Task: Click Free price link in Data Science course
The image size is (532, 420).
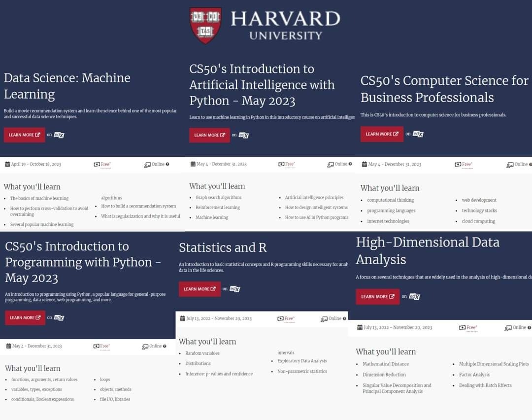Action: 105,164
